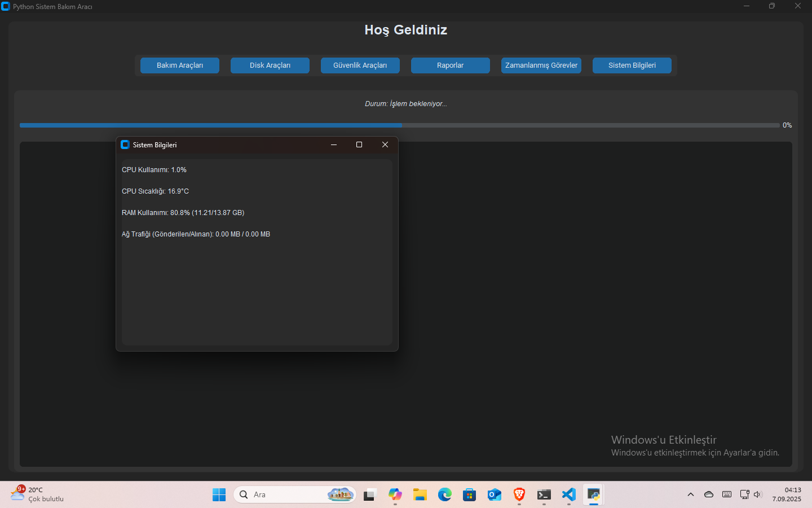The image size is (812, 508).
Task: Switch to the Terminal taskbar app
Action: 544,494
